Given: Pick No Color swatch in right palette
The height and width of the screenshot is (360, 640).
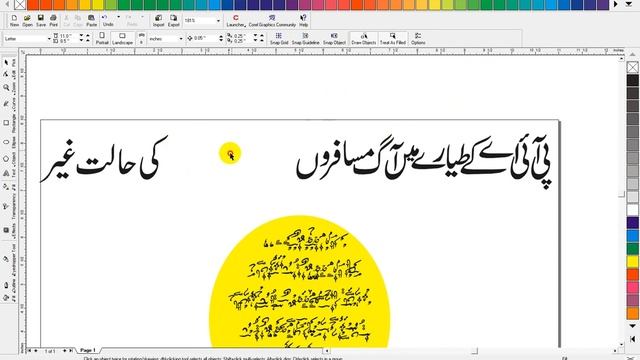Looking at the screenshot, I should pos(633,67).
